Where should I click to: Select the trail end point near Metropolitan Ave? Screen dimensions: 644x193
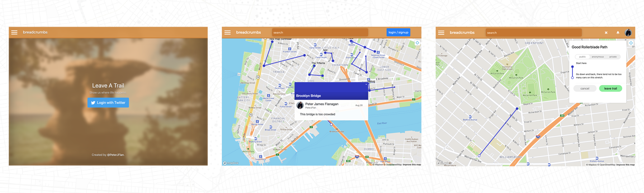click(479, 156)
